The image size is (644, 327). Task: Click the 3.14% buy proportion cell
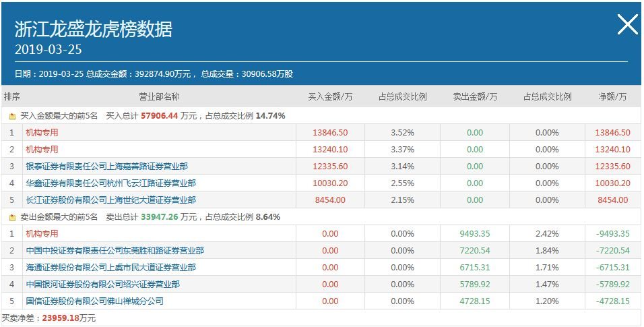(403, 166)
